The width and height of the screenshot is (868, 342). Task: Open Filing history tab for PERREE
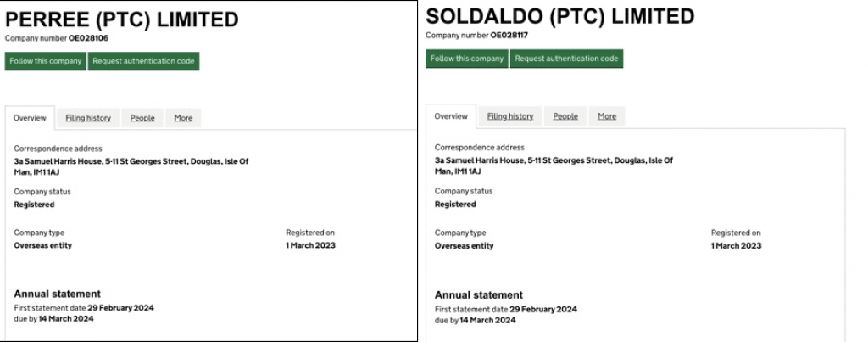coord(88,118)
